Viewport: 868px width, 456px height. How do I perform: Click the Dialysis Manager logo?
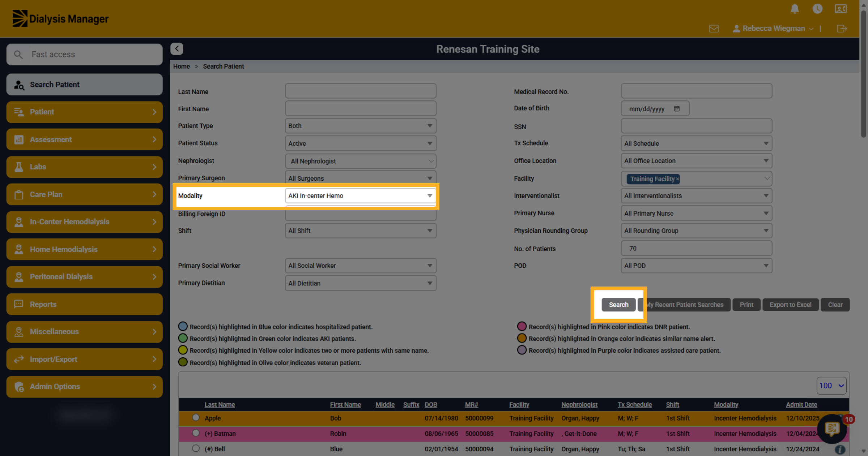pyautogui.click(x=60, y=19)
